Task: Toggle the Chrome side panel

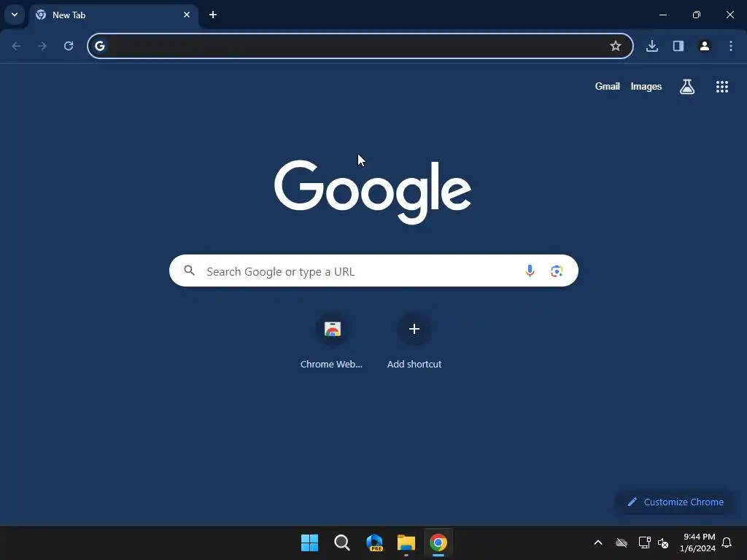Action: (x=678, y=46)
